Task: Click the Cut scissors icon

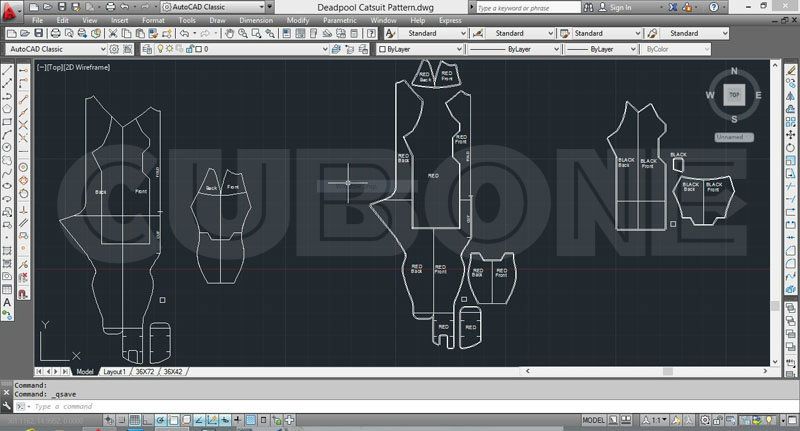Action: [x=113, y=34]
